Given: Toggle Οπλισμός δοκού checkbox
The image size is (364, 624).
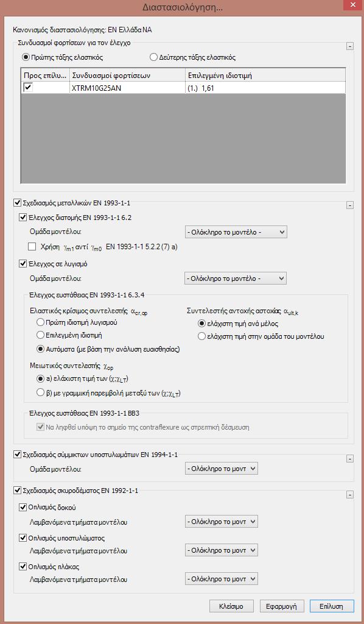Looking at the screenshot, I should tap(23, 507).
